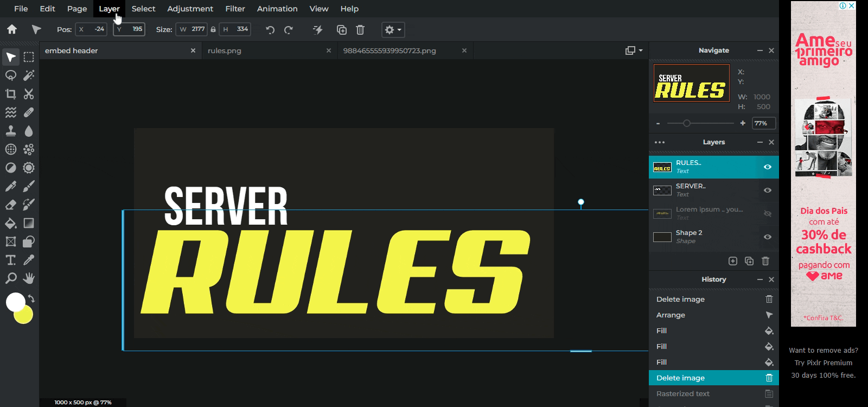Select the Lasso tool
Image resolution: width=868 pixels, height=407 pixels.
coord(11,75)
